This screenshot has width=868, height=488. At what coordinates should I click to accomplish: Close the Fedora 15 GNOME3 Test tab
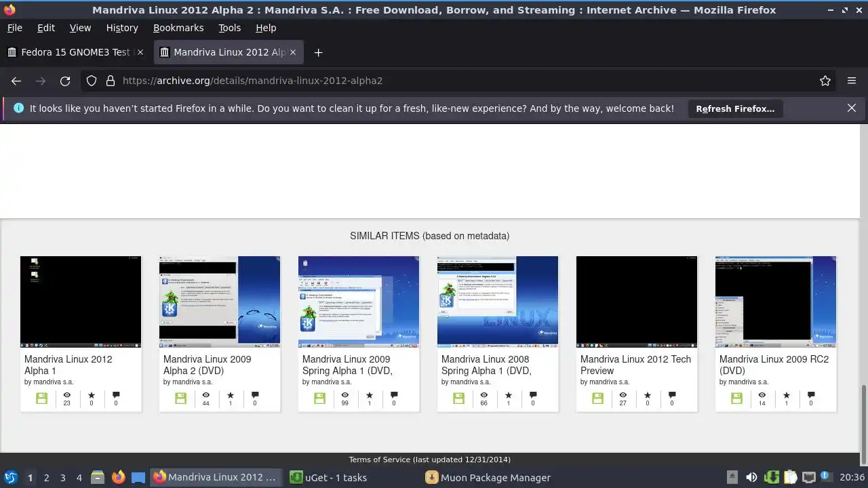(140, 52)
